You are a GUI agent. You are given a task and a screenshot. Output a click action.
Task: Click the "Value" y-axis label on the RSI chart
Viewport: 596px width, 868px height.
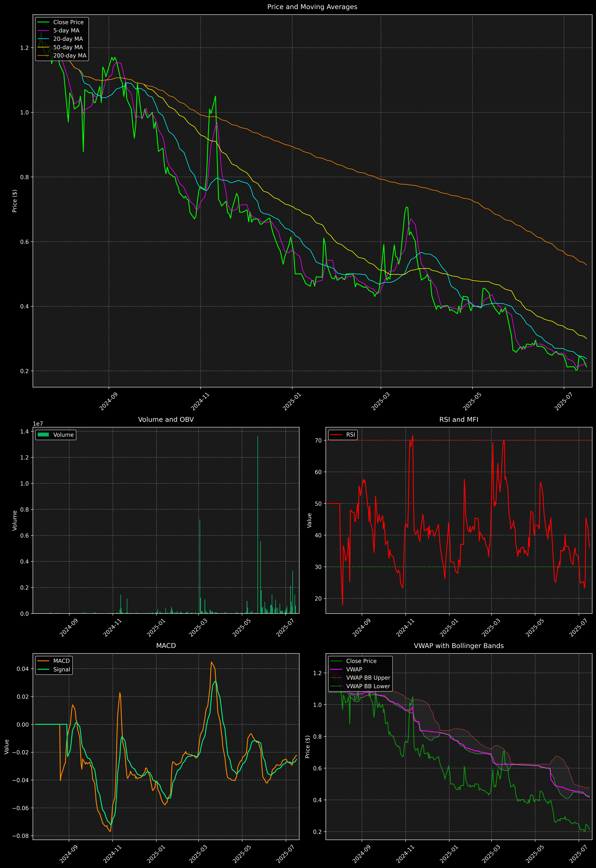[309, 520]
